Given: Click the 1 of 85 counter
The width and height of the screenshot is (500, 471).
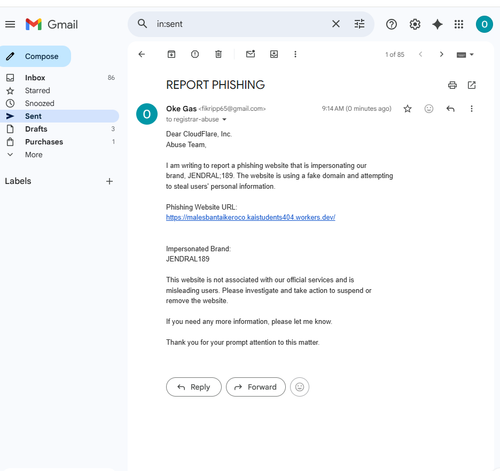Looking at the screenshot, I should pos(395,55).
